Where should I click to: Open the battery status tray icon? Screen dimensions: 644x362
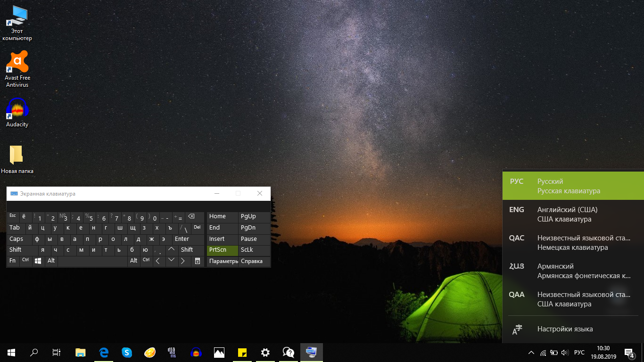tap(554, 353)
